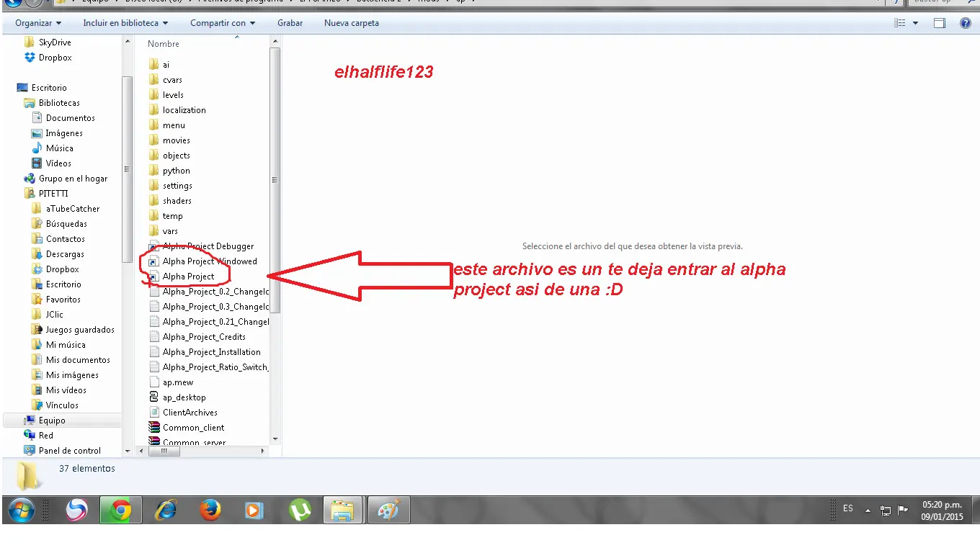Expand the Incluir en biblioteca menu
Image resolution: width=980 pixels, height=553 pixels.
click(125, 23)
